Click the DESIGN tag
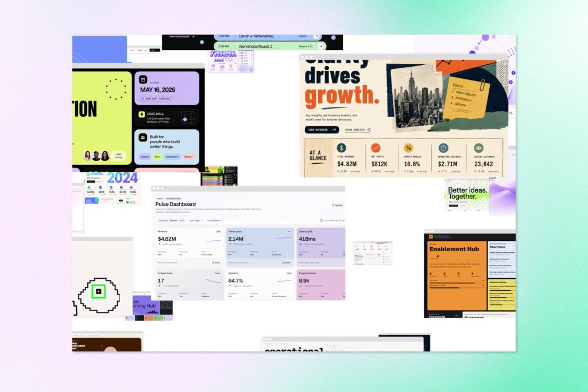588x392 pixels. pyautogui.click(x=145, y=156)
